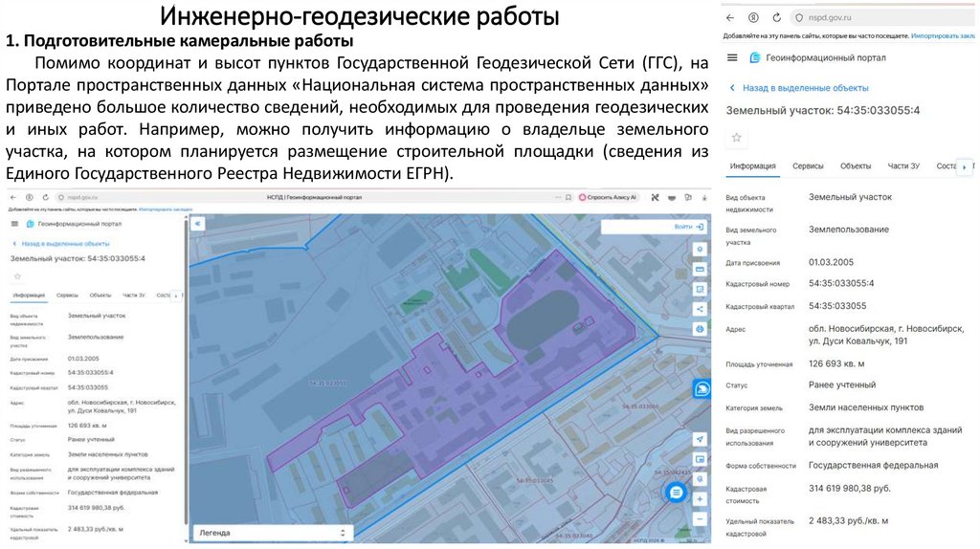Click '2 483,33 руб./кв. м' in enlarged panel
Image resolution: width=980 pixels, height=549 pixels.
point(848,521)
